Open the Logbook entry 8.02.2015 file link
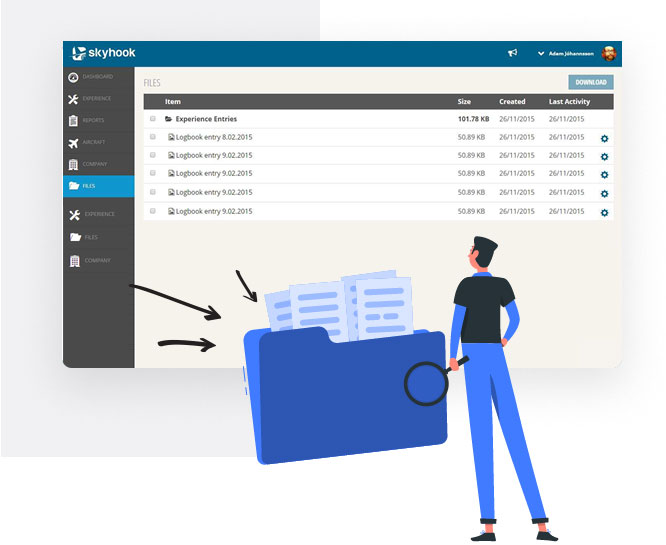 coord(214,137)
